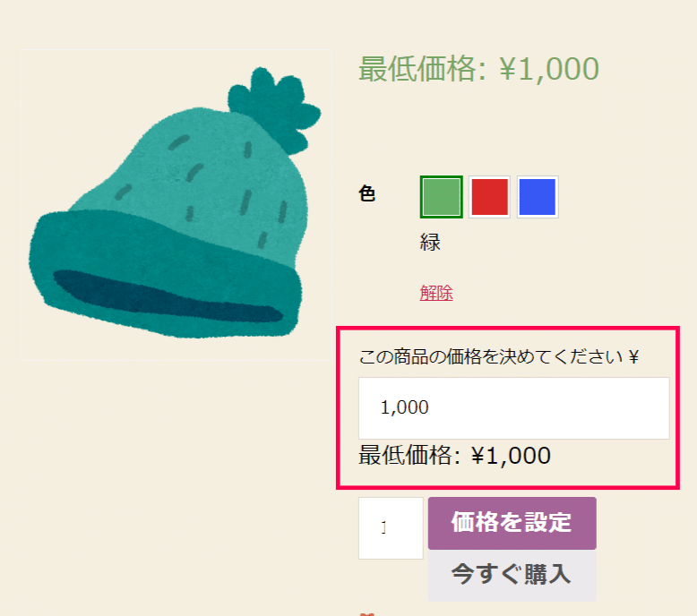Click the quantity field showing 1
The width and height of the screenshot is (697, 616).
391,527
